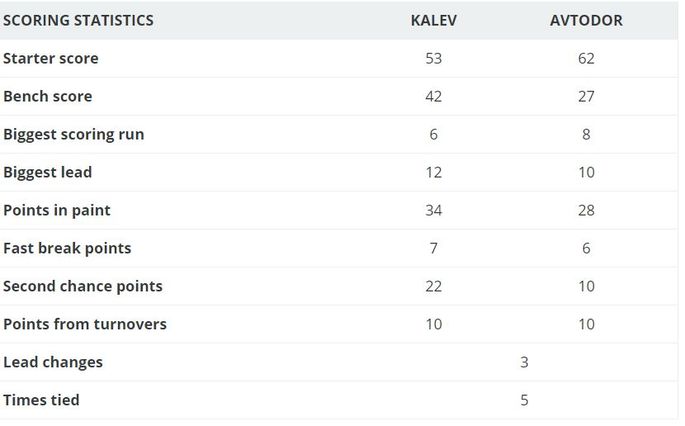Select the AVTODOR column header
This screenshot has width=685, height=426.
(x=586, y=21)
